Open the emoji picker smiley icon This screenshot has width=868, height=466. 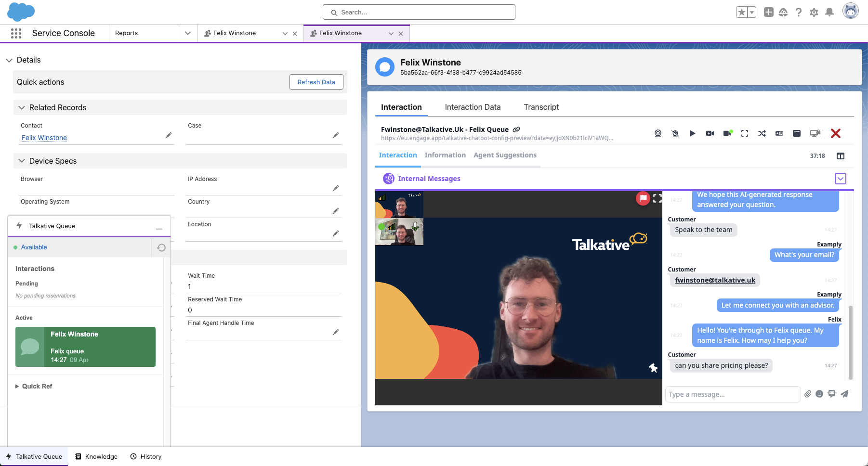point(819,394)
